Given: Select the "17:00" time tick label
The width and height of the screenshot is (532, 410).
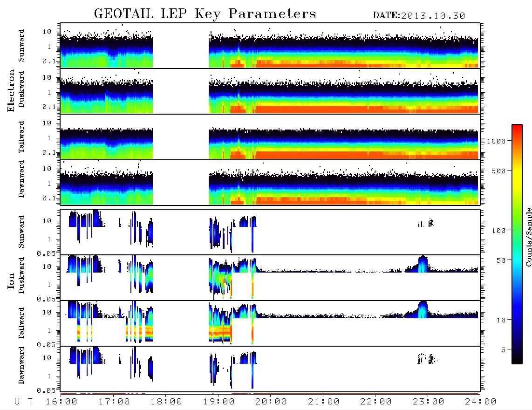Looking at the screenshot, I should pos(114,402).
